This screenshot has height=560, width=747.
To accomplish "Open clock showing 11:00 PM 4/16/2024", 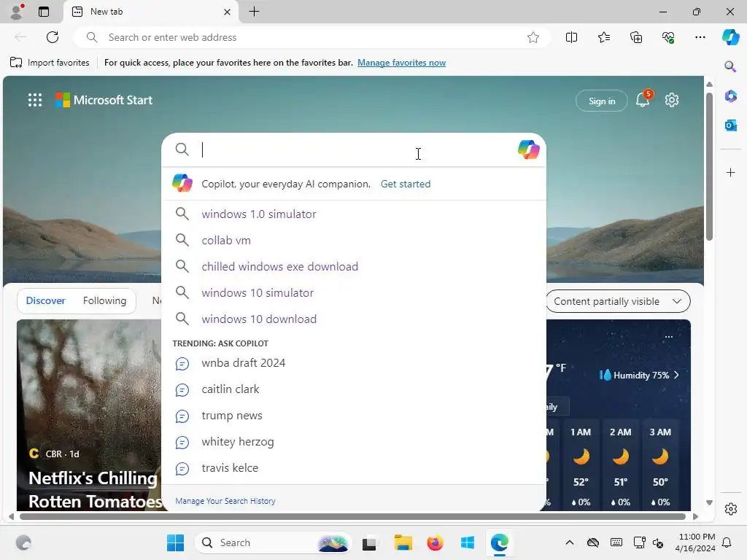I will pos(695,542).
